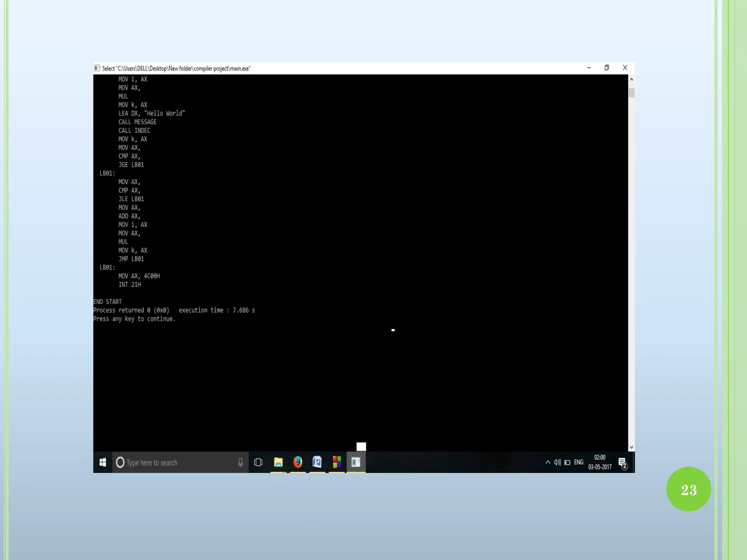This screenshot has height=560, width=747.
Task: Switch the ENG input language indicator
Action: (578, 462)
